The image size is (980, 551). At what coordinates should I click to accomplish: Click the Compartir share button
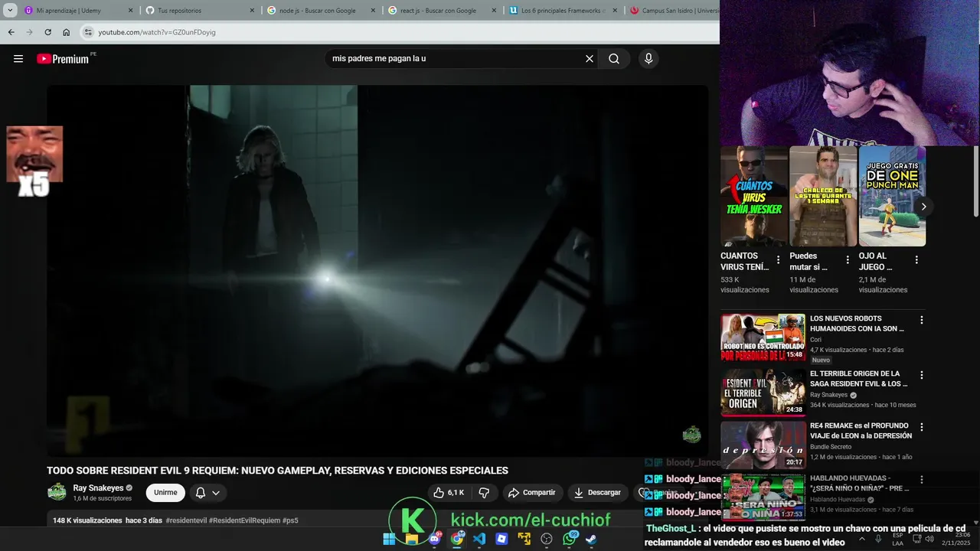(x=532, y=493)
